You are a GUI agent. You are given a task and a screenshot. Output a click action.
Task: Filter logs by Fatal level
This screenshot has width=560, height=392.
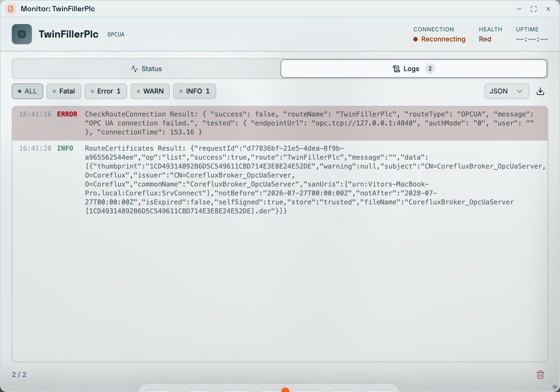point(64,91)
